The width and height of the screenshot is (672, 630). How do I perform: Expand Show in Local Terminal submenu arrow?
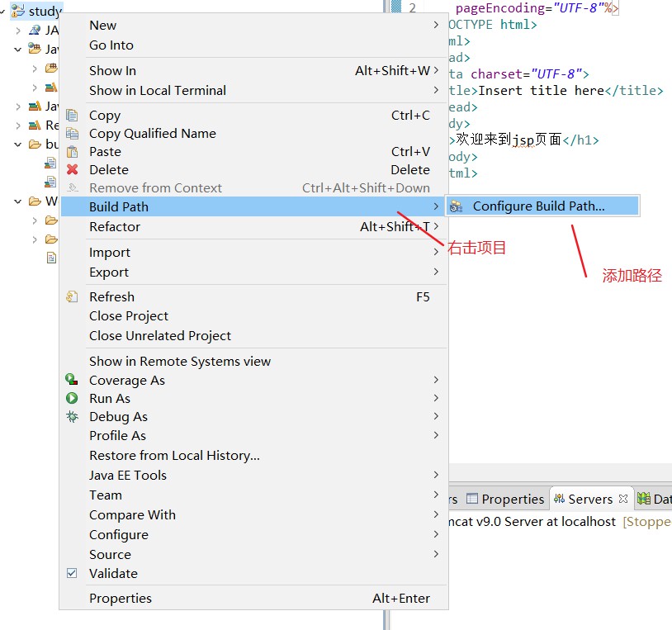(436, 90)
